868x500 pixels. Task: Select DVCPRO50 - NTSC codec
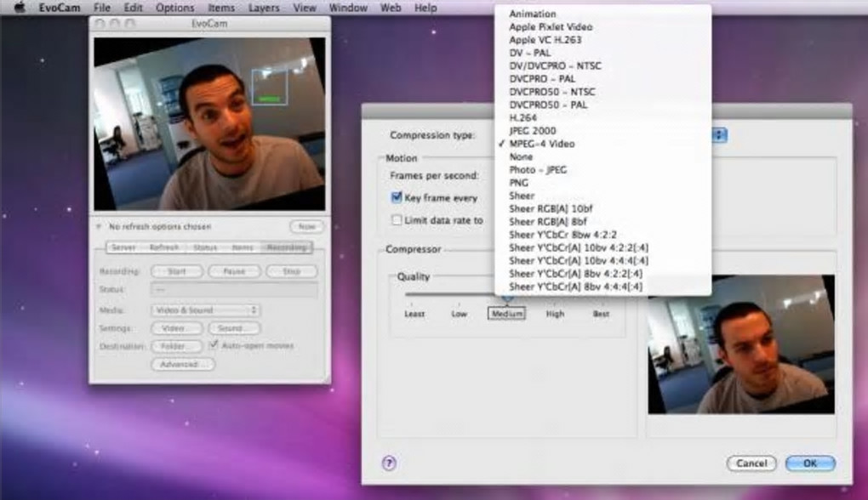coord(602,92)
